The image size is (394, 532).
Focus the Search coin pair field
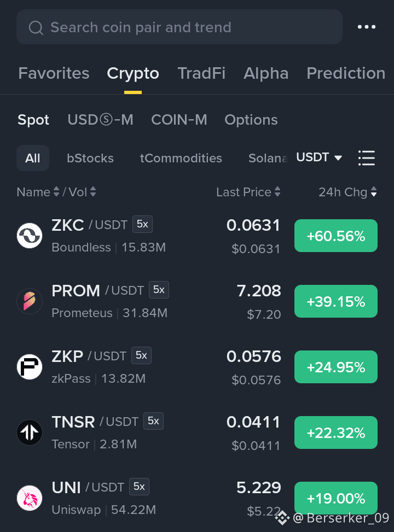click(x=179, y=27)
